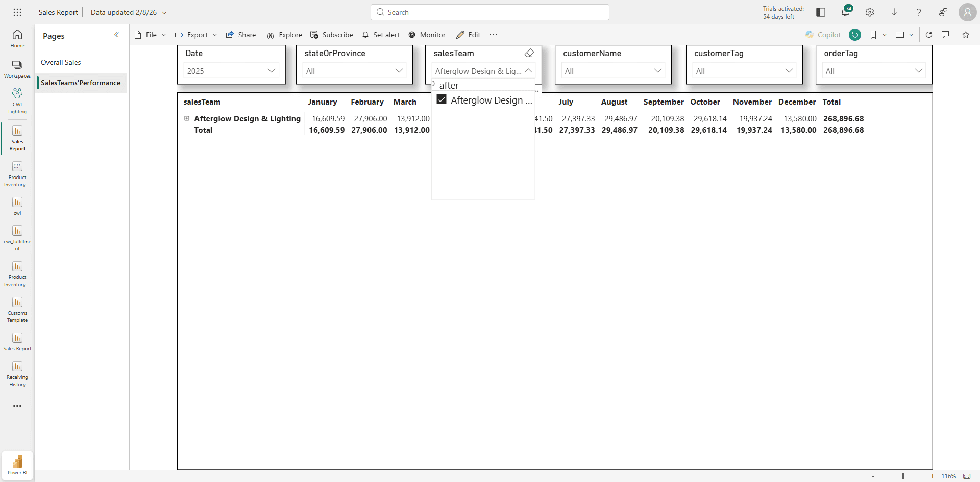Screen dimensions: 980x482
Task: Open the customerName slicer dropdown
Action: tap(613, 71)
